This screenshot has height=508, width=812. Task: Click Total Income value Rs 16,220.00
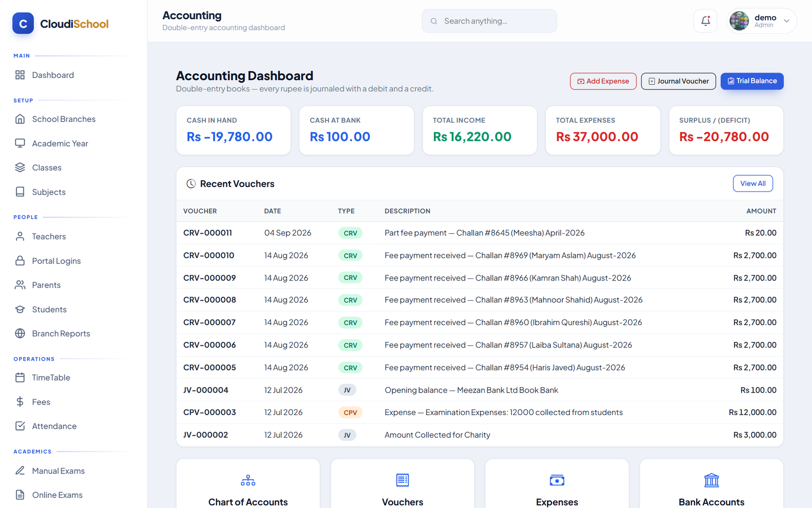pyautogui.click(x=472, y=137)
